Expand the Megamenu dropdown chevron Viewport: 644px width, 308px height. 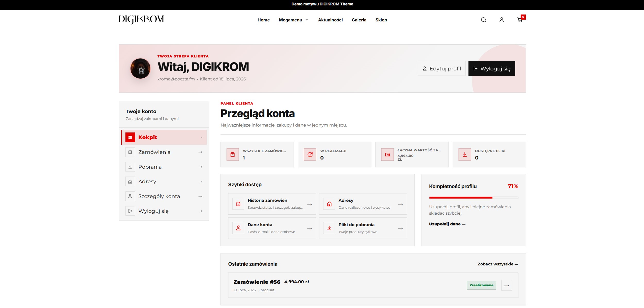click(307, 20)
